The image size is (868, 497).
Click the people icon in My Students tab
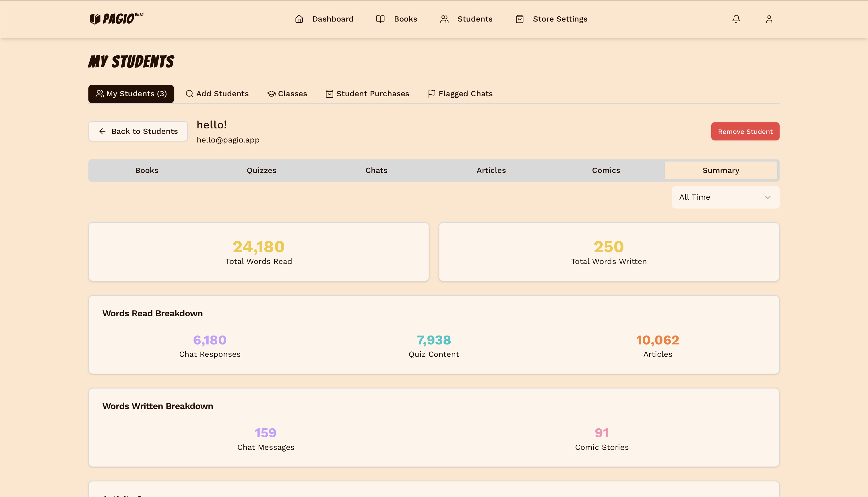coord(100,94)
